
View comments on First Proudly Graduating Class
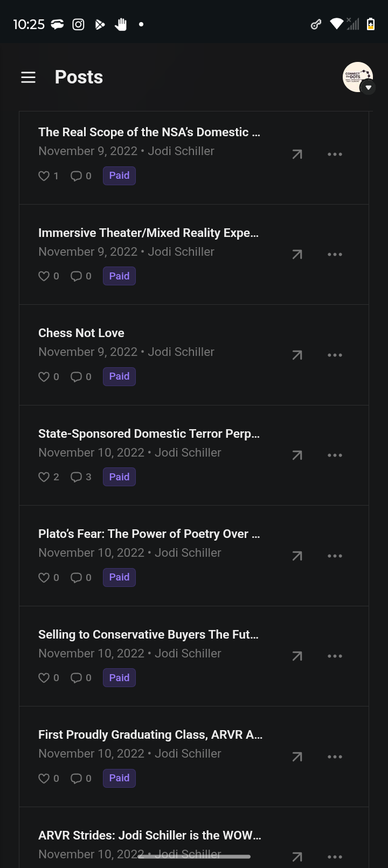(77, 779)
